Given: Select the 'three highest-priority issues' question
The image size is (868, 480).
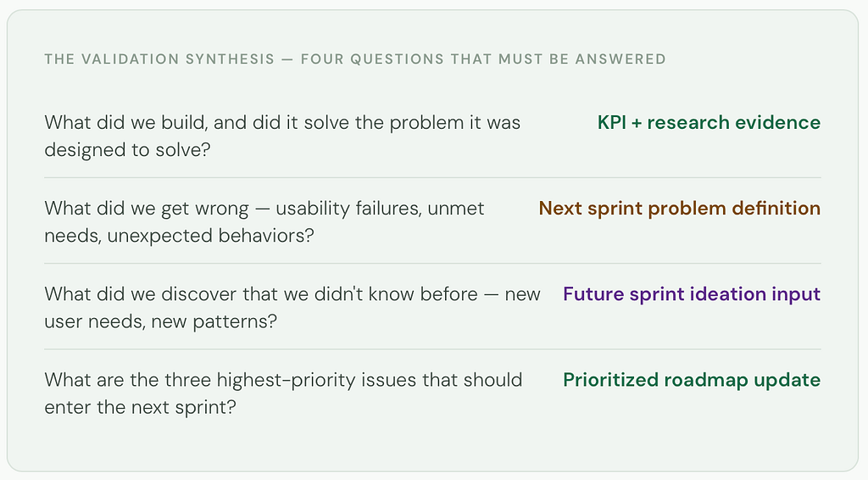Looking at the screenshot, I should tap(283, 393).
